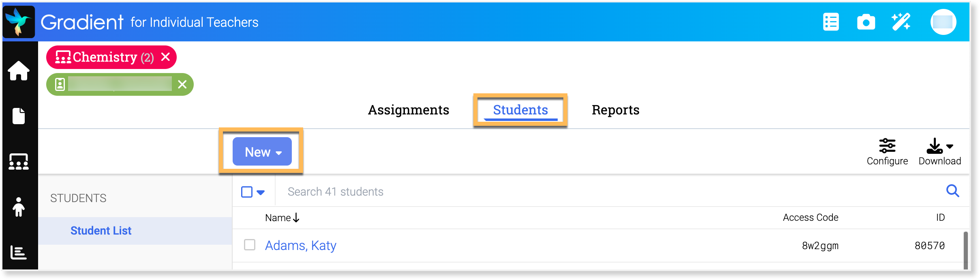Switch to the Assignments tab
Image resolution: width=980 pixels, height=280 pixels.
coord(408,110)
